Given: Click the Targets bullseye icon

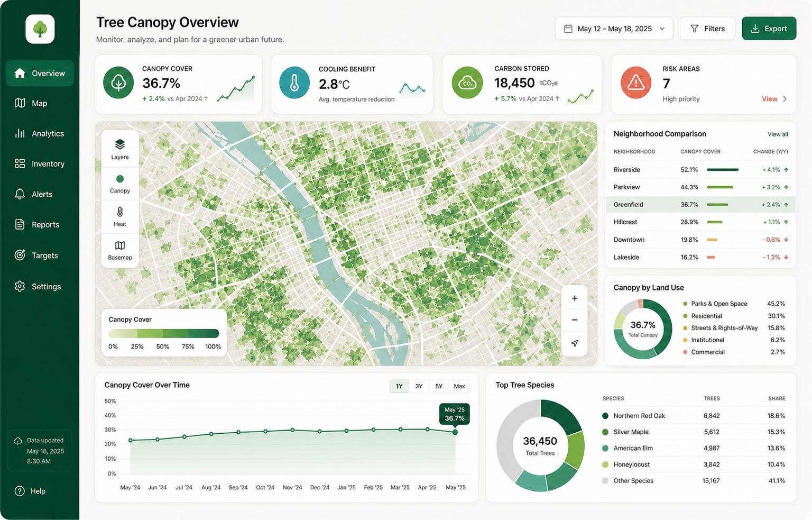Looking at the screenshot, I should (20, 255).
